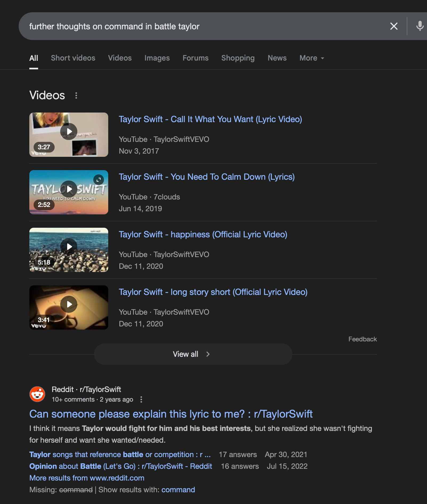Switch to the Short videos tab
Image resolution: width=427 pixels, height=504 pixels.
click(73, 58)
